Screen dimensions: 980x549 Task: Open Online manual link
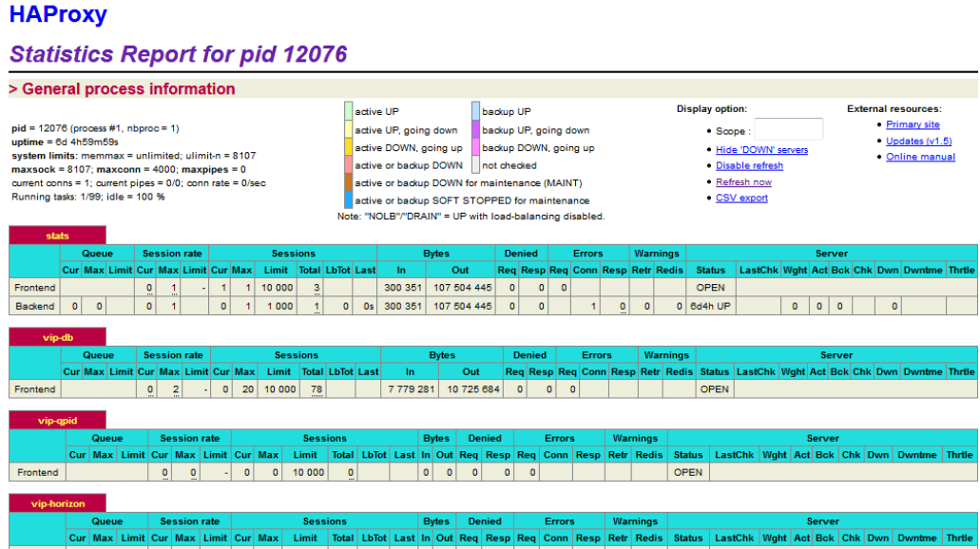(920, 156)
